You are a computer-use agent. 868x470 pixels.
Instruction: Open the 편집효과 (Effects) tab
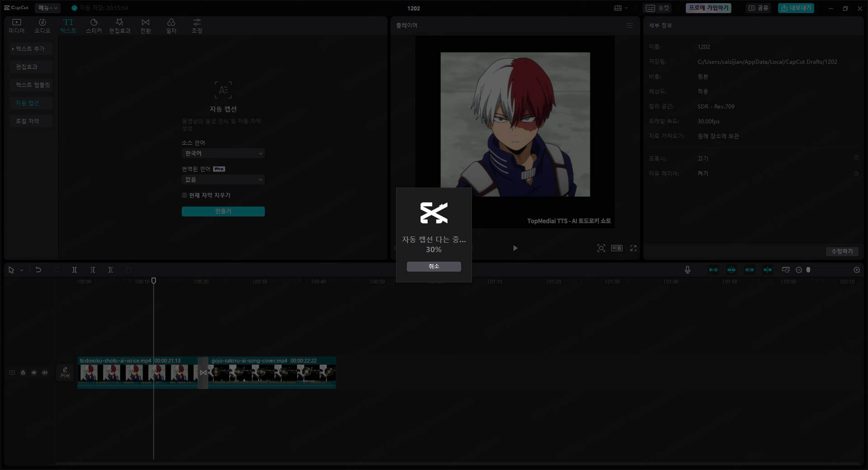pyautogui.click(x=120, y=26)
